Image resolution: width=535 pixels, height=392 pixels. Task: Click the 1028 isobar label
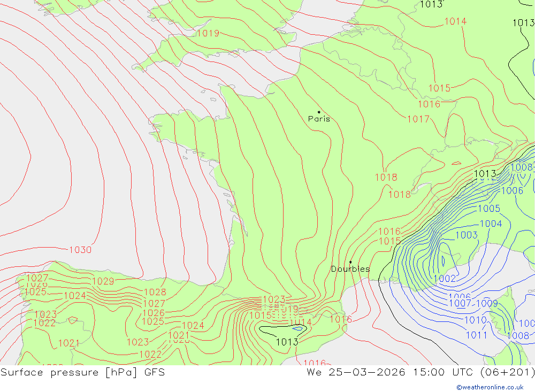pos(155,292)
